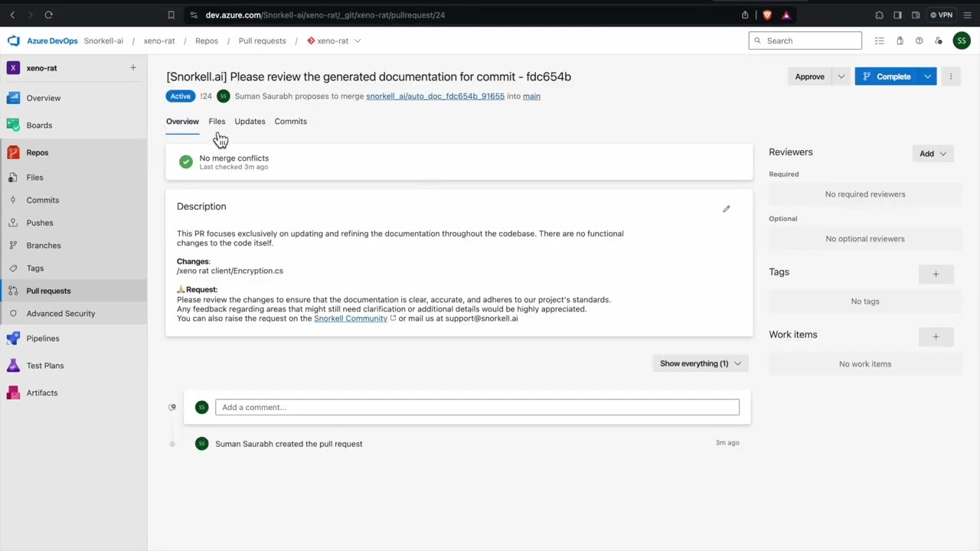
Task: Open Brave Rewards triangle icon
Action: pyautogui.click(x=786, y=15)
